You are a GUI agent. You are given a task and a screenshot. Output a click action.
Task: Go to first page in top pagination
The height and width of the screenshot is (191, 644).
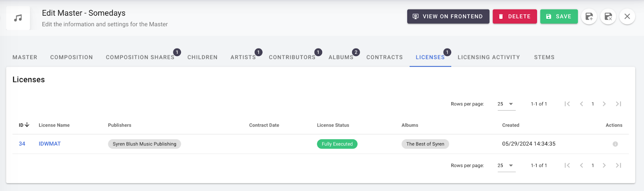[567, 104]
